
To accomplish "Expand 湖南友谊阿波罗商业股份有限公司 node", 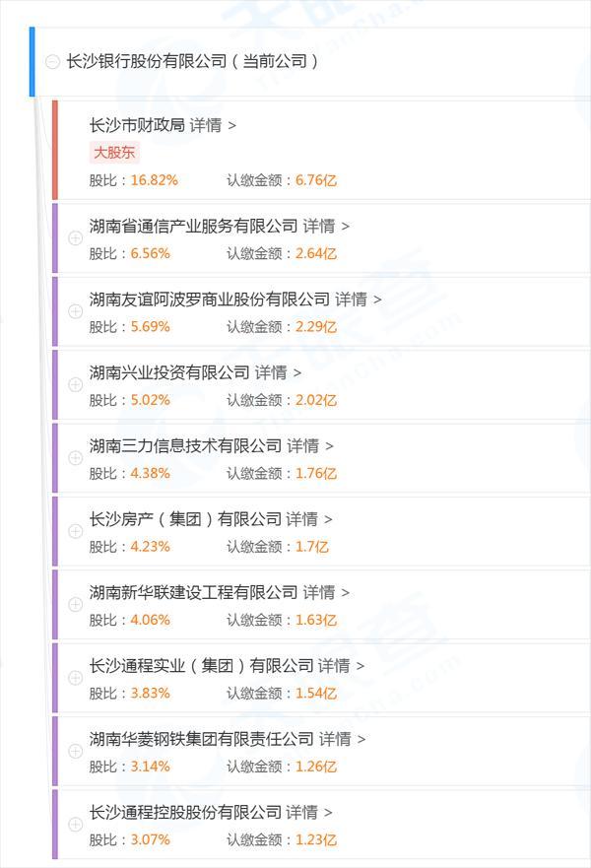I will click(x=75, y=311).
